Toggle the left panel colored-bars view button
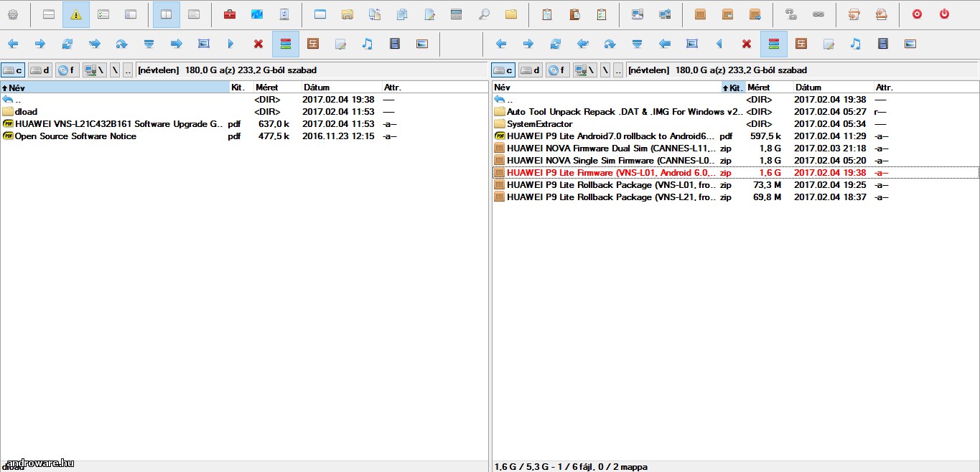Screen dimensions: 980x472 pyautogui.click(x=286, y=44)
